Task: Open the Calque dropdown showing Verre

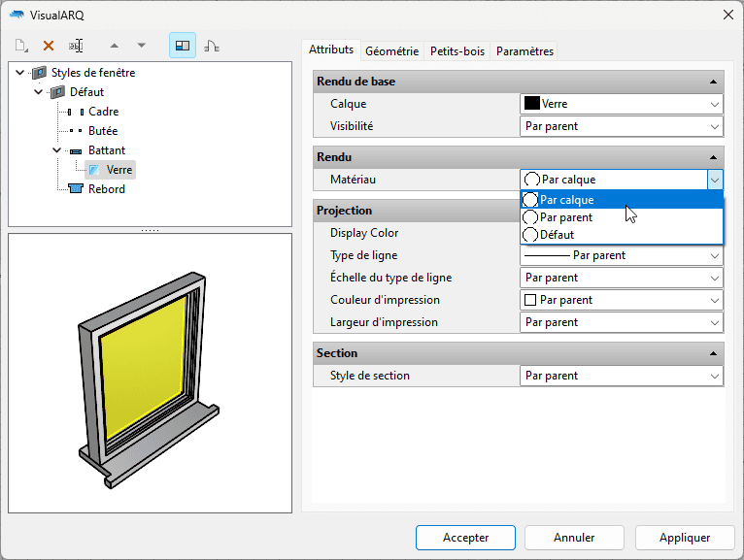Action: click(622, 104)
